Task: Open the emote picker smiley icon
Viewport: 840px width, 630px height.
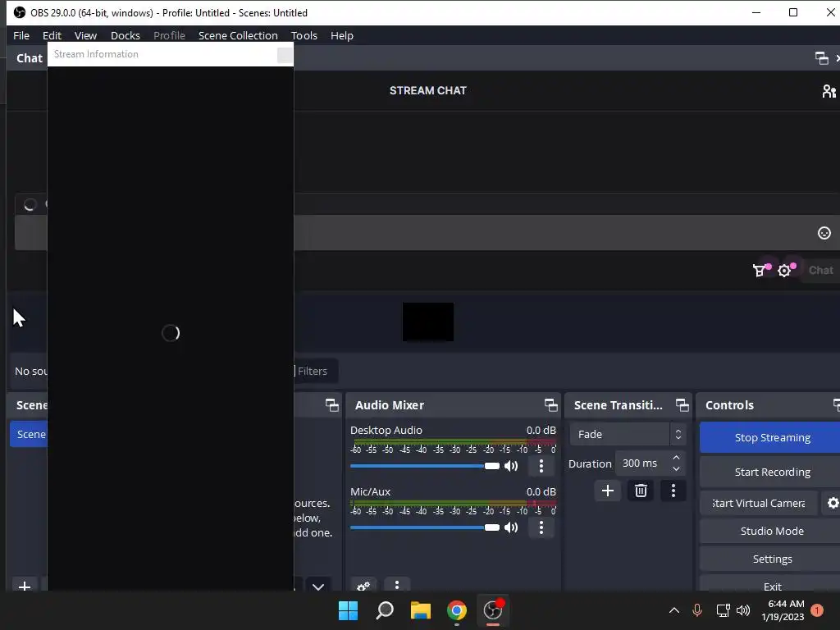Action: [824, 232]
